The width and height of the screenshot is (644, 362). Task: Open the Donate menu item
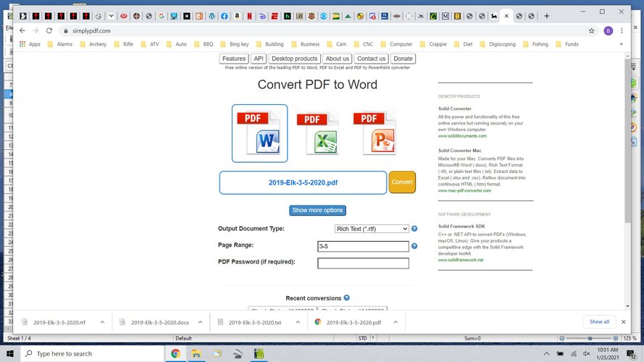(403, 59)
